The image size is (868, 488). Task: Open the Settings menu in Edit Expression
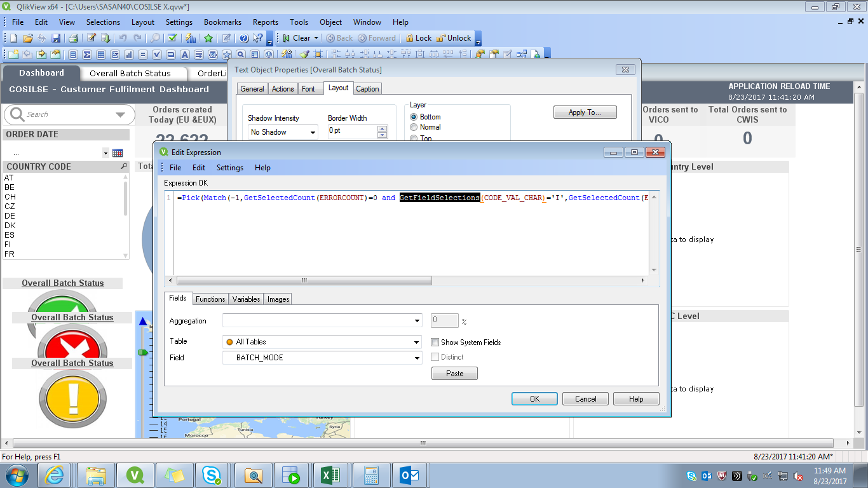tap(230, 168)
